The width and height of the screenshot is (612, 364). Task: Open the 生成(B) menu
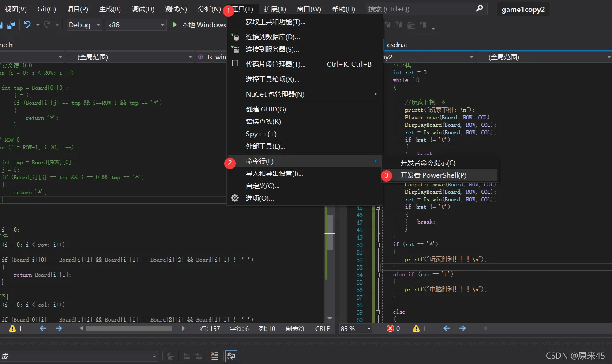click(x=110, y=9)
